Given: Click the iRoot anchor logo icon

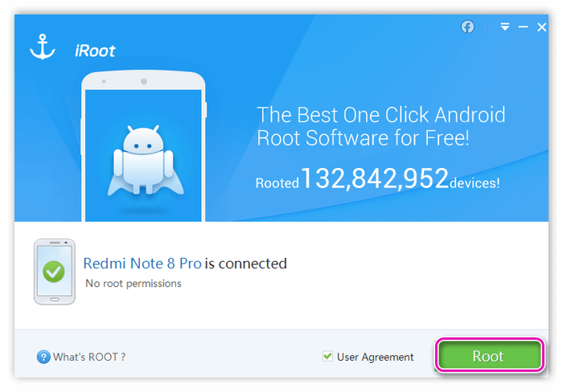Looking at the screenshot, I should click(43, 47).
